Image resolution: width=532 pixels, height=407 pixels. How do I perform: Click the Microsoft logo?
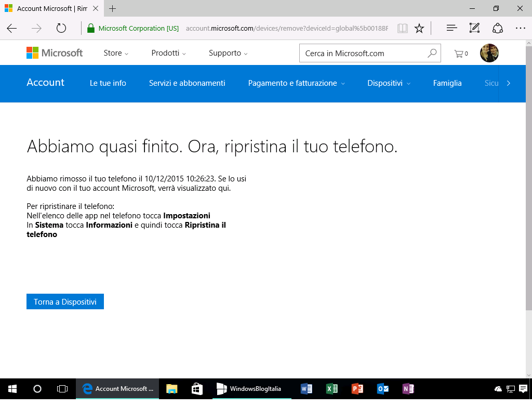(55, 53)
